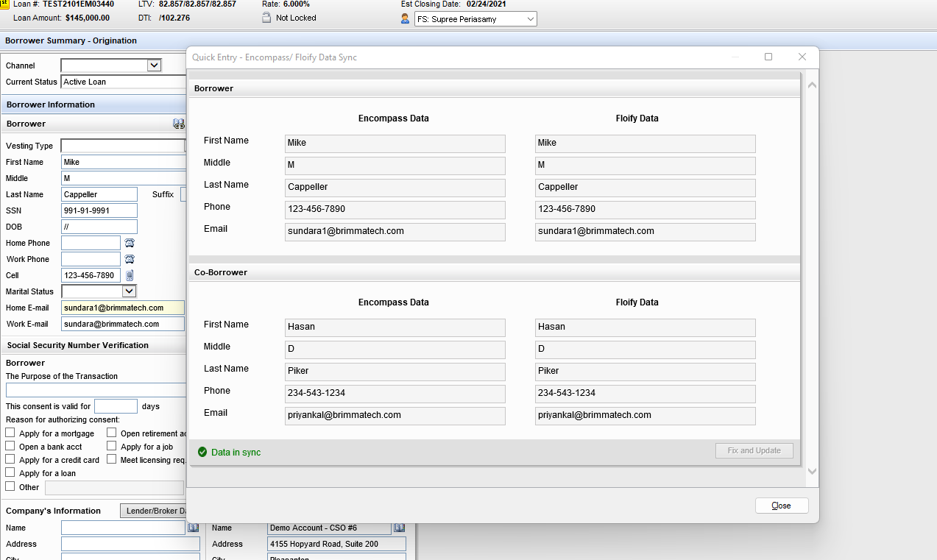Click the SSN input field

[x=99, y=210]
